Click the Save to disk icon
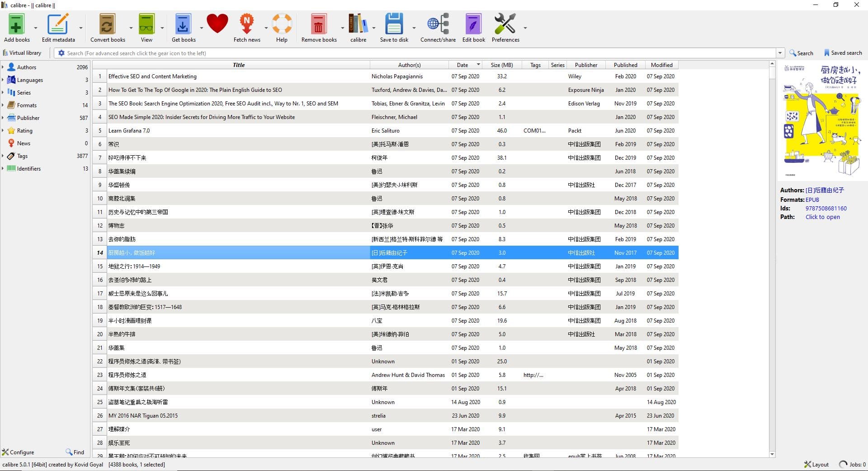 [x=394, y=24]
